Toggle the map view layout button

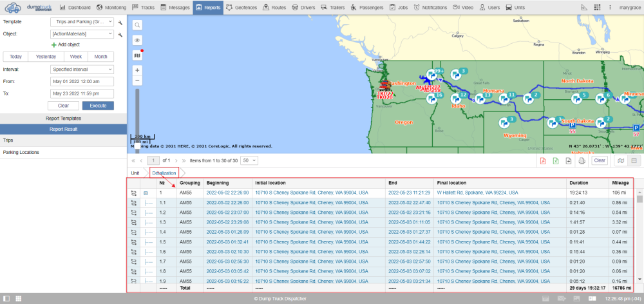(x=621, y=160)
